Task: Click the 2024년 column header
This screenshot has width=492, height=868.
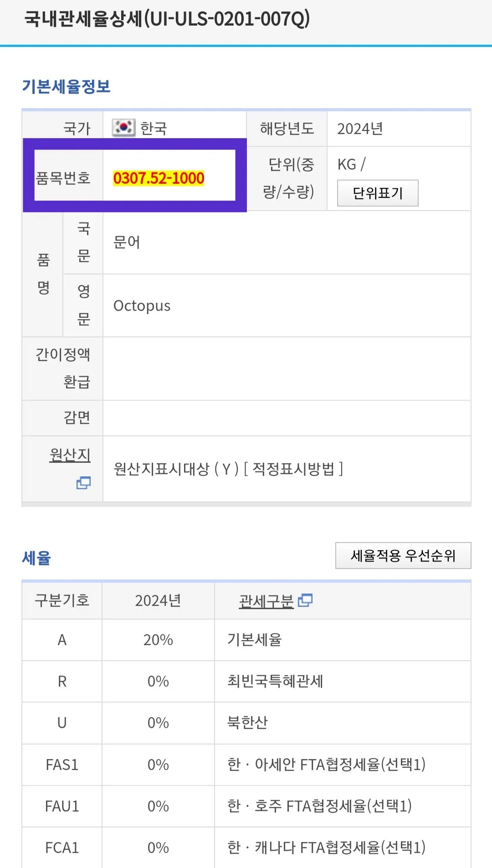Action: pos(157,601)
